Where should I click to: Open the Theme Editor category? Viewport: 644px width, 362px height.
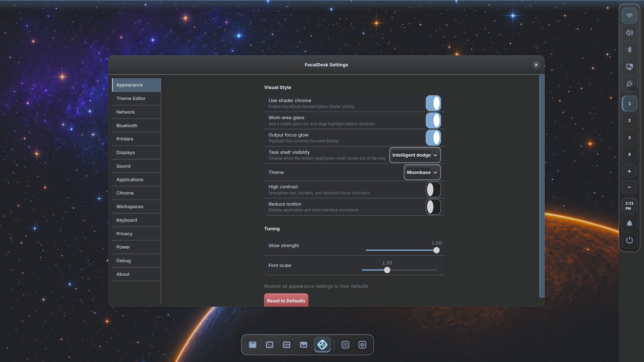[136, 99]
